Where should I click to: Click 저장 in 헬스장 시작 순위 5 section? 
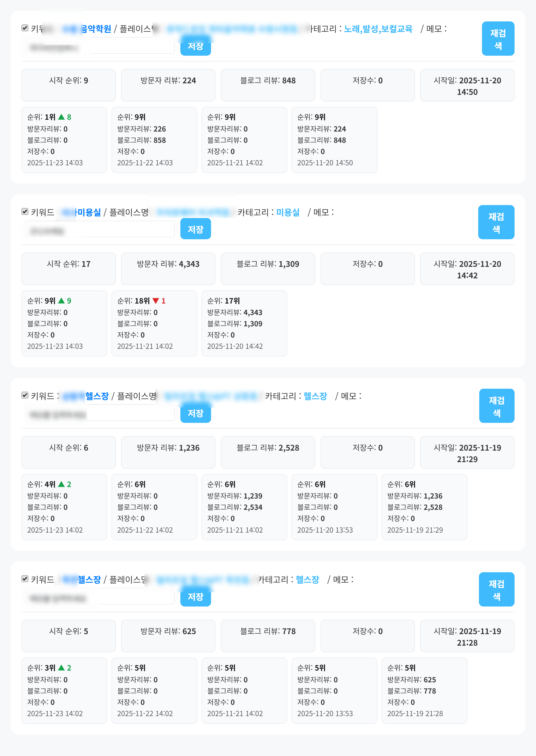pyautogui.click(x=195, y=596)
